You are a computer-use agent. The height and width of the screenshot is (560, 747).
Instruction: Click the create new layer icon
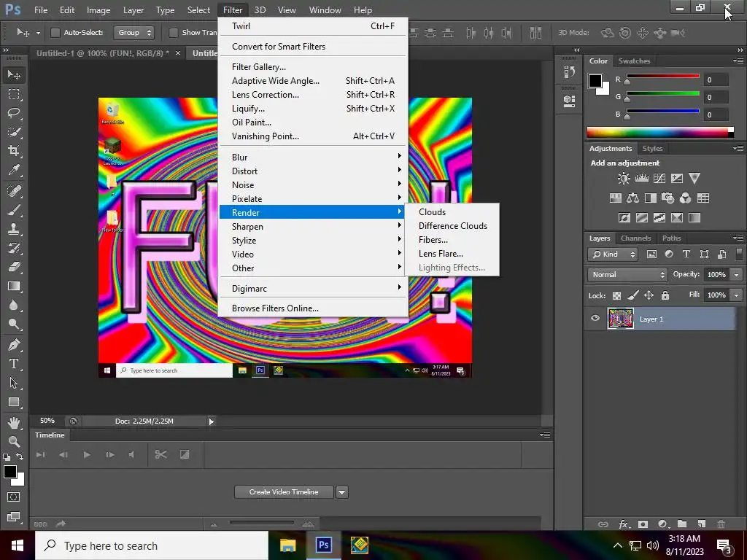[x=701, y=524]
